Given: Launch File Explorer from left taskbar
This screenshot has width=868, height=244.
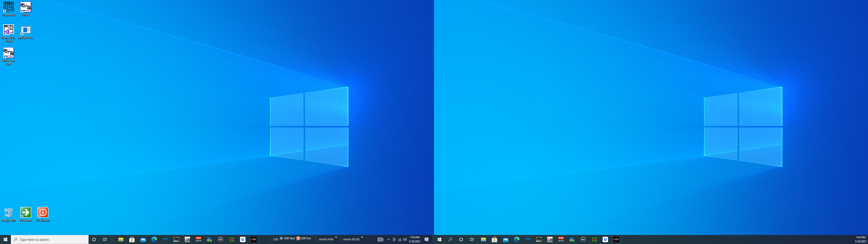Looking at the screenshot, I should tap(121, 239).
